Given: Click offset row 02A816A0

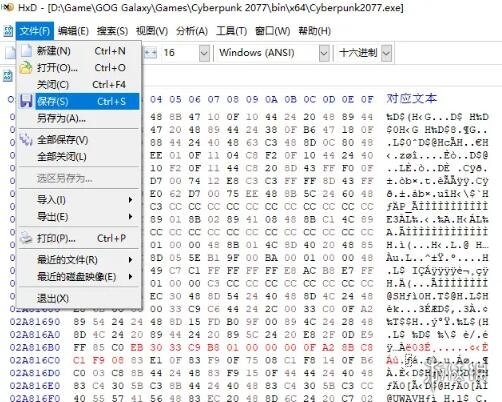Looking at the screenshot, I should point(35,335).
